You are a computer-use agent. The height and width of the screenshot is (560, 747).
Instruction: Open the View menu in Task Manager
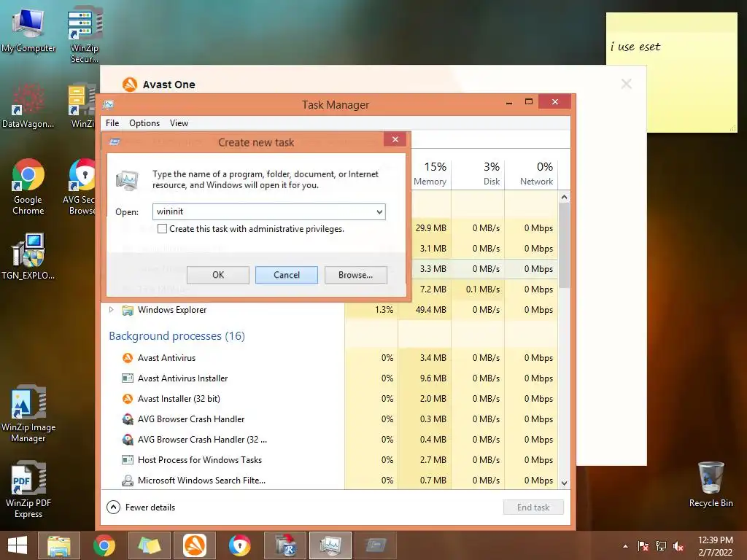coord(179,122)
